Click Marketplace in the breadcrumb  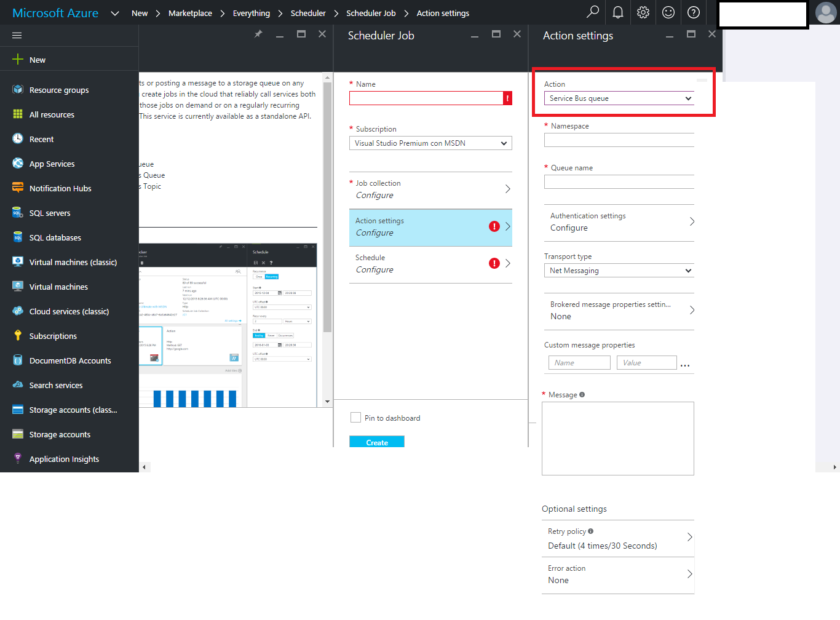(190, 13)
